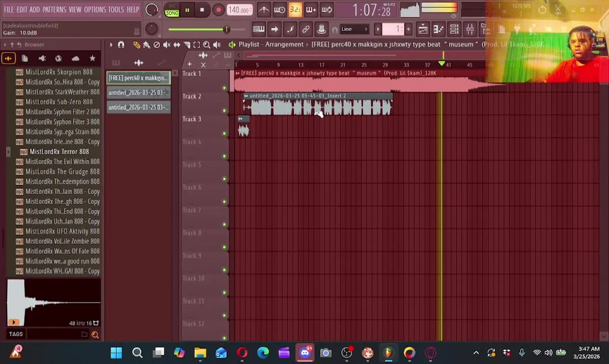Open the FILE menu
This screenshot has width=609, height=364.
tap(9, 10)
